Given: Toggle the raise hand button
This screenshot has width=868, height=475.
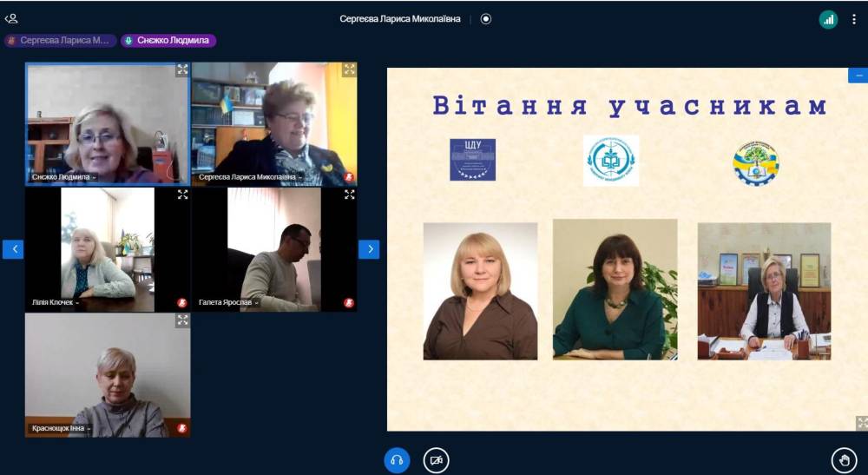Looking at the screenshot, I should (844, 459).
